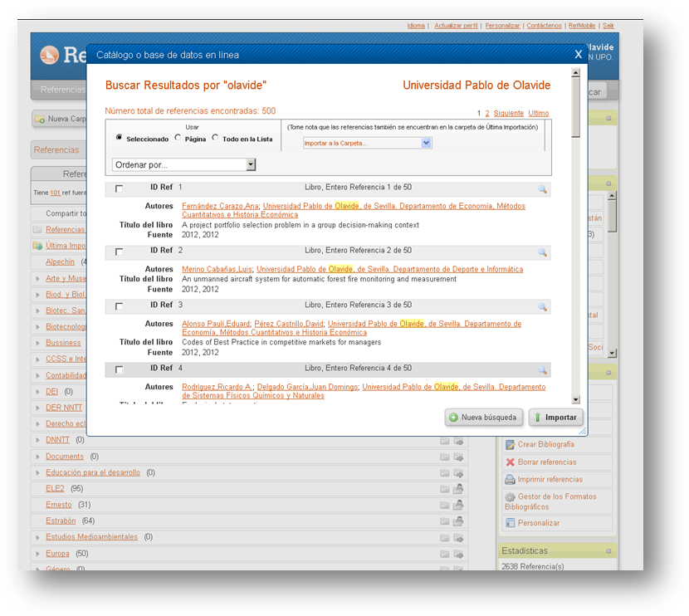This screenshot has width=689, height=616.
Task: Select the ID Ref 3 checkbox
Action: (119, 306)
